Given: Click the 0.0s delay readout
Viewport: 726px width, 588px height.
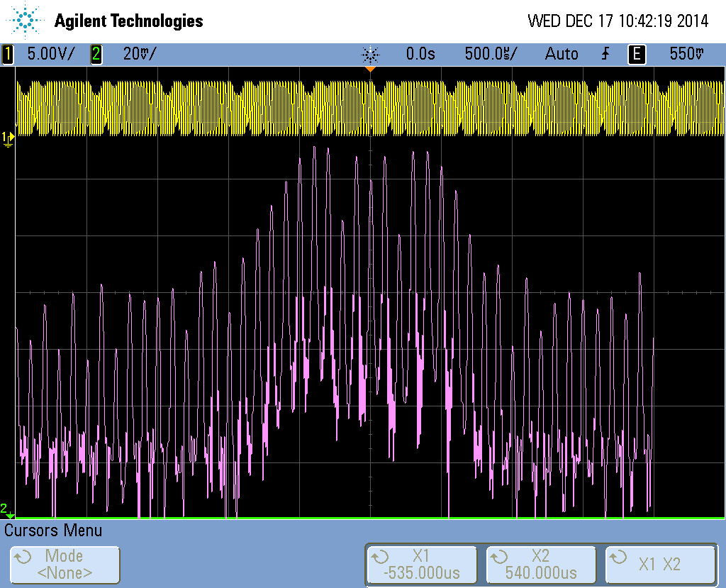Looking at the screenshot, I should tap(420, 54).
